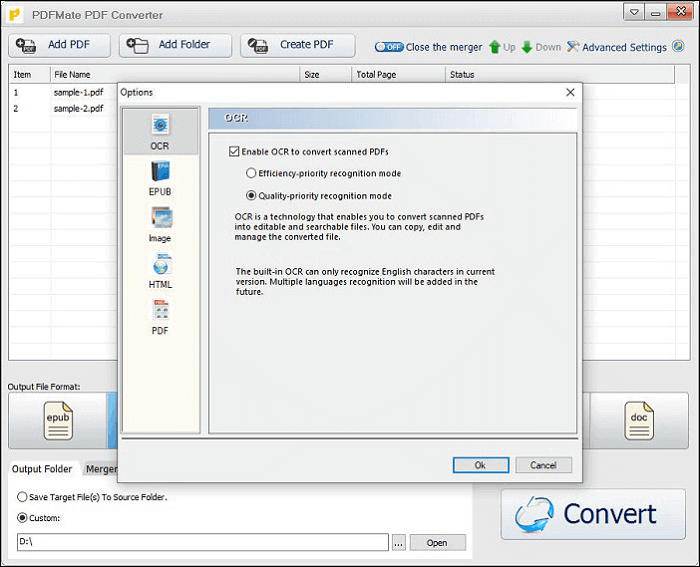The width and height of the screenshot is (700, 567).
Task: Select the OCR options category
Action: [160, 132]
